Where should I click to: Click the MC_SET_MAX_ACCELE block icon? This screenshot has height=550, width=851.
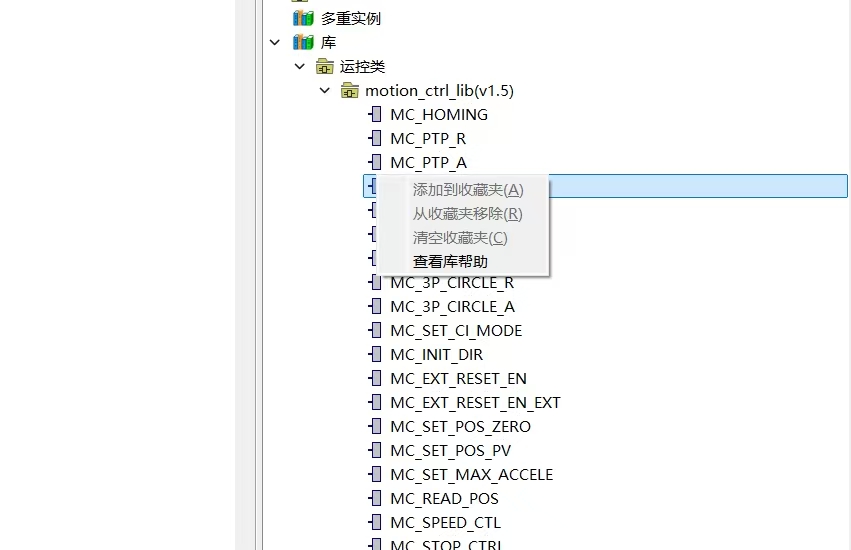[x=374, y=474]
